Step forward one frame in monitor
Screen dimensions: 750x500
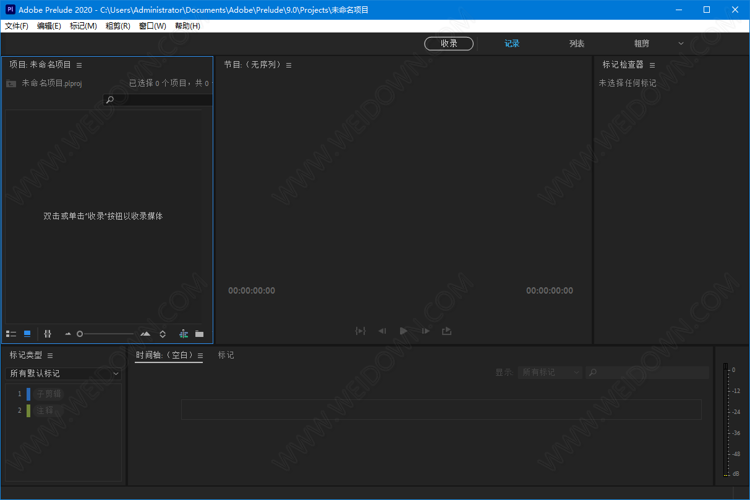point(425,331)
